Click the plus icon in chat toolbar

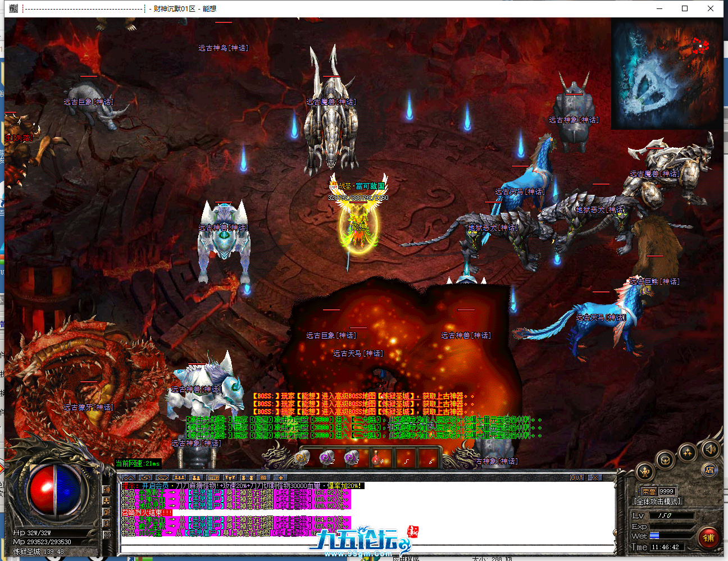[280, 478]
